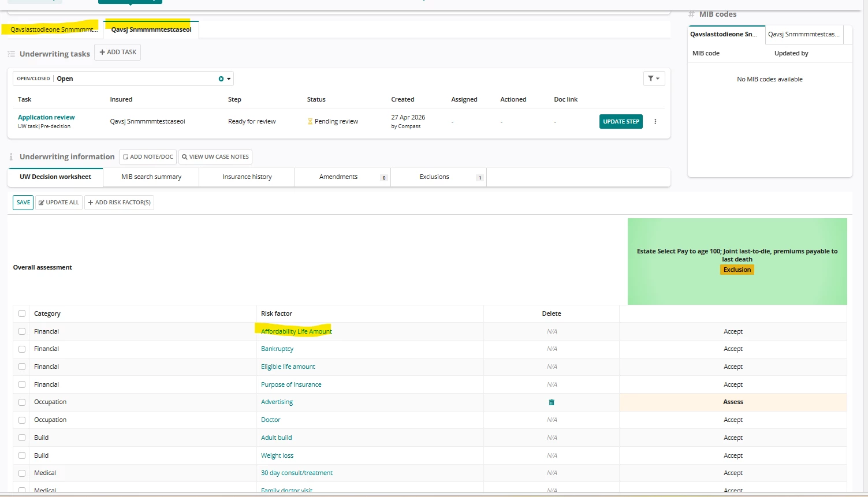The height and width of the screenshot is (497, 868).
Task: Open the Application review task link
Action: tap(46, 117)
